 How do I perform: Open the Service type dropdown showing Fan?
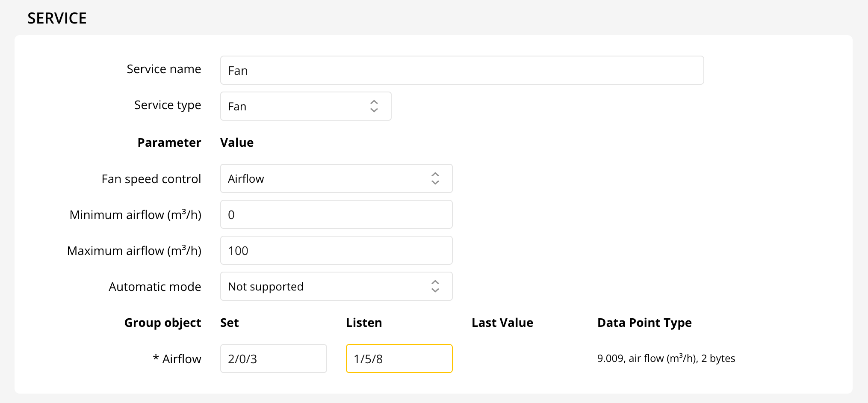point(299,106)
